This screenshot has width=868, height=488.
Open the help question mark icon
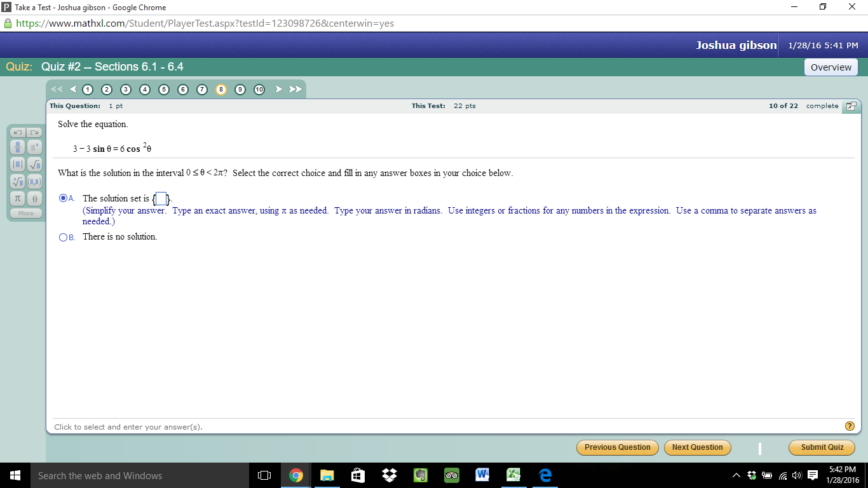click(x=850, y=426)
